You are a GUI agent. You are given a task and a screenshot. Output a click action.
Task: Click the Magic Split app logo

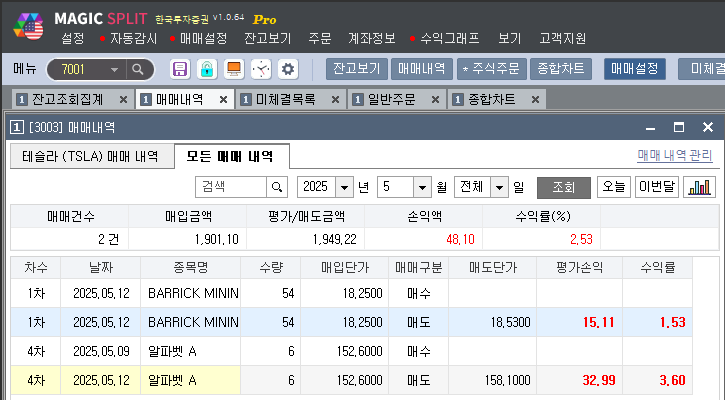[x=28, y=26]
